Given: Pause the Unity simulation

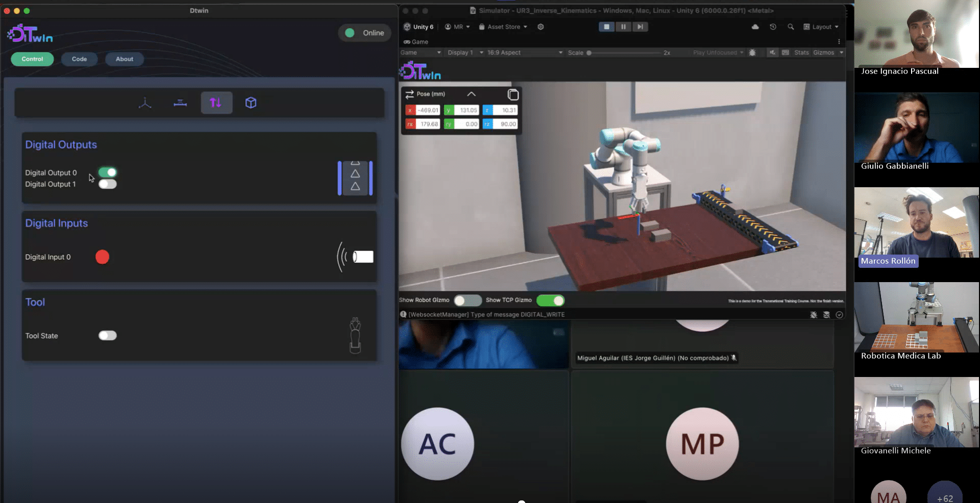Looking at the screenshot, I should click(623, 27).
